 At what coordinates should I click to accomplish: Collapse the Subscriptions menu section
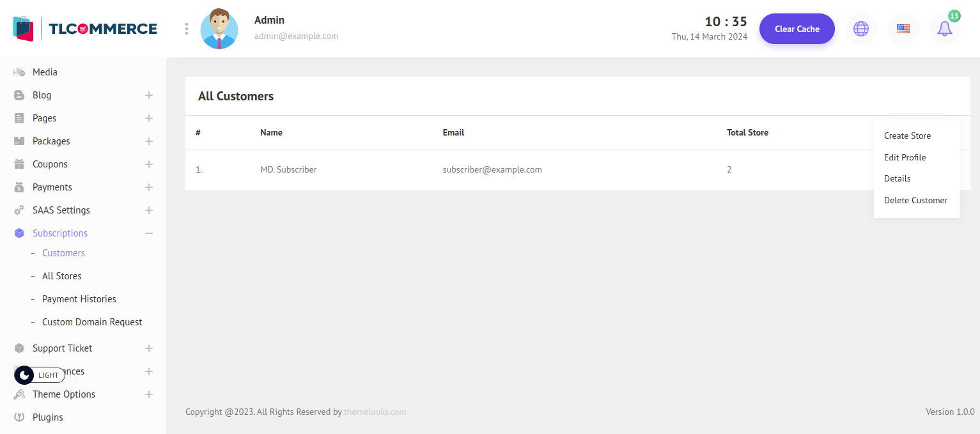(x=149, y=233)
